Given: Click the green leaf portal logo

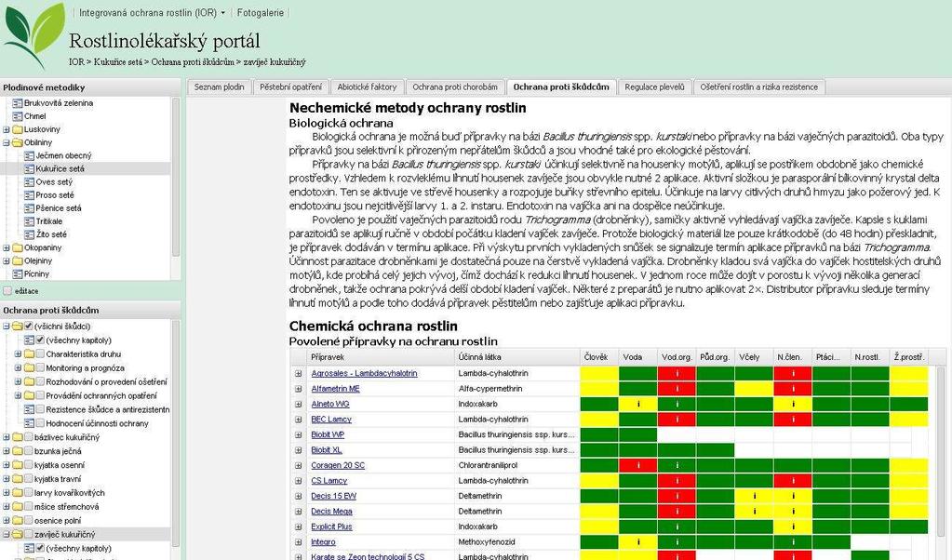Looking at the screenshot, I should 34,34.
